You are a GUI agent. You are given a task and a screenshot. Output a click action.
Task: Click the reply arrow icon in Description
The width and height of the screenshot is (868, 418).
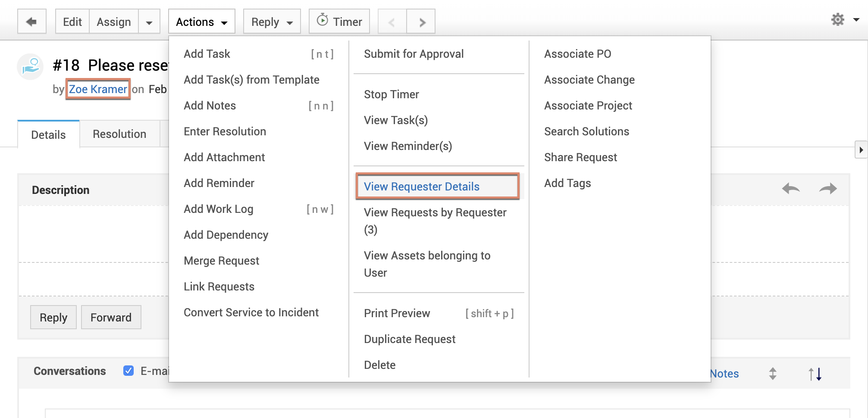tap(791, 188)
